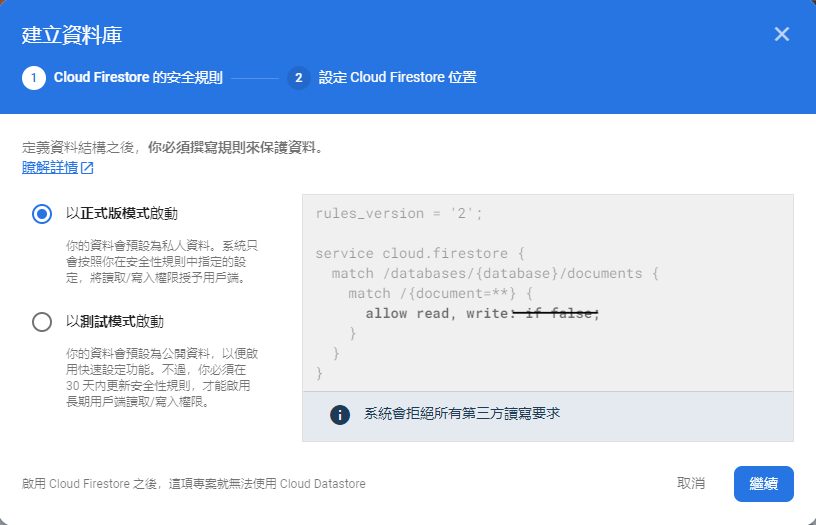Select the 以正式版模式啟動 radio button

[42, 214]
